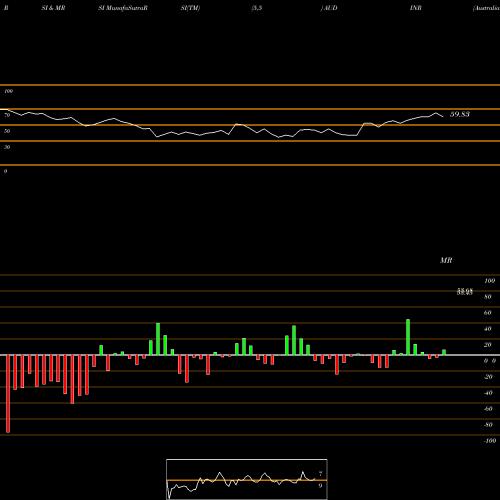Click the 'SI MunafaSutraR' header text
Screen dimensions: 500x500
[x=123, y=8]
